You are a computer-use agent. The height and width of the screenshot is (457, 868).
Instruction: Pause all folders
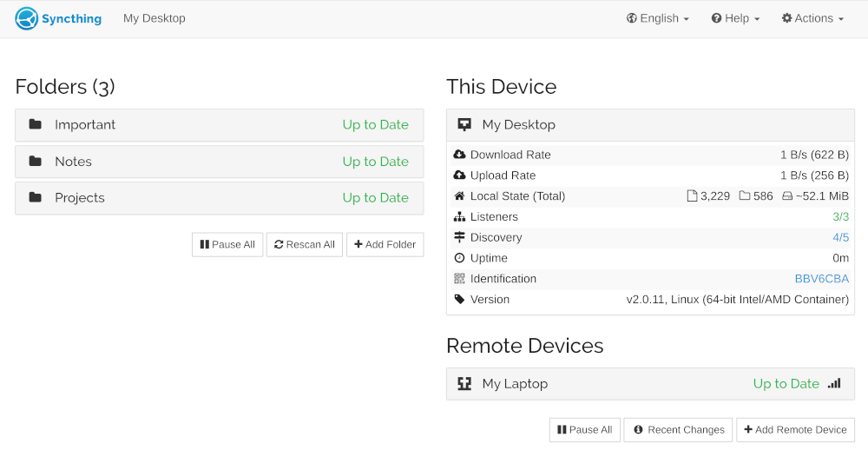[227, 245]
